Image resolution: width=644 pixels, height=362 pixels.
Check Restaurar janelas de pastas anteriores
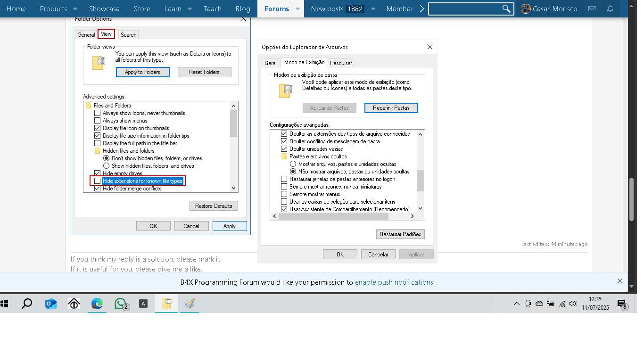pyautogui.click(x=284, y=179)
